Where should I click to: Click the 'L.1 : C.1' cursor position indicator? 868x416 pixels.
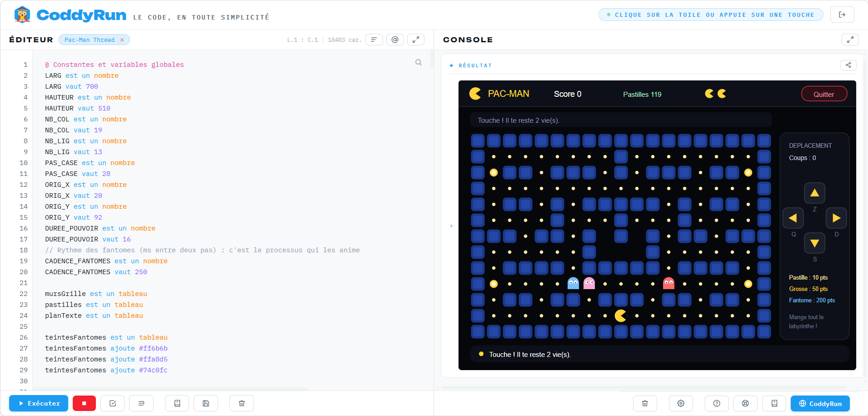click(302, 40)
